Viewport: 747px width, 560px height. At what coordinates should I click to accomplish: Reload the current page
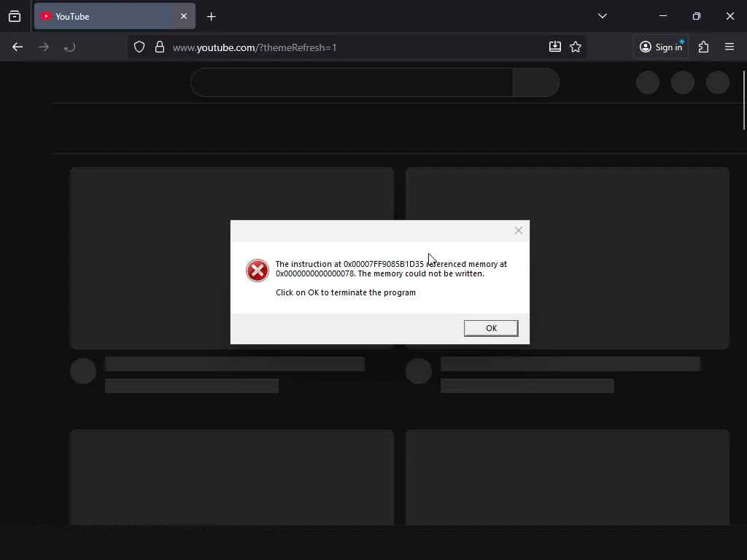(69, 47)
